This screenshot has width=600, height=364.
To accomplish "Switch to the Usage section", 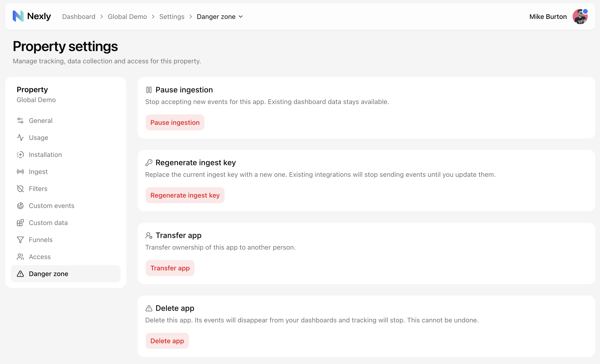I will pos(66,138).
